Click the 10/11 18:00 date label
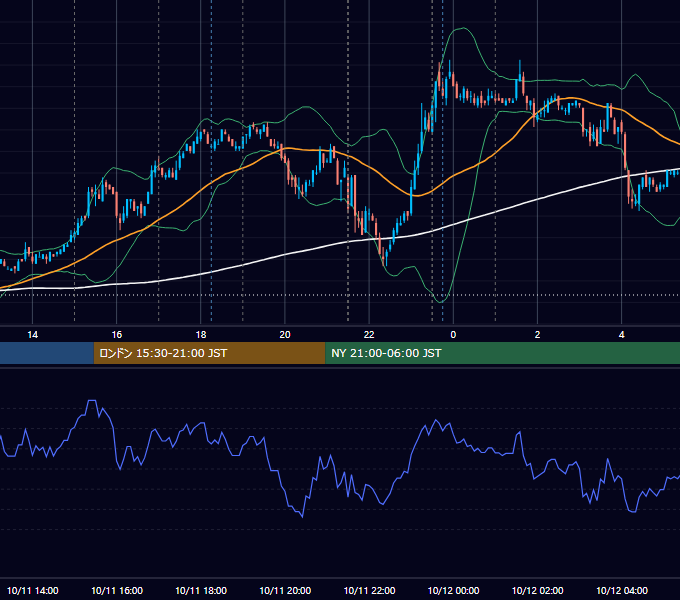The height and width of the screenshot is (600, 680). [201, 590]
